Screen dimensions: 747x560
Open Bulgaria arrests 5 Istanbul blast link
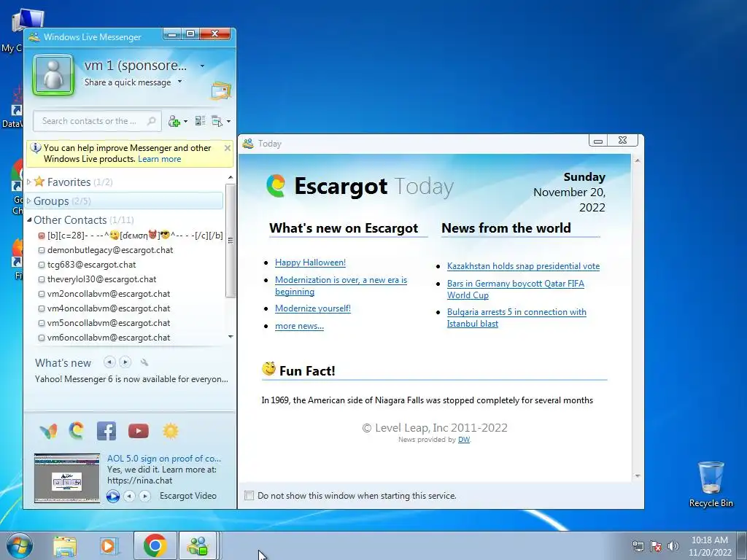(516, 318)
